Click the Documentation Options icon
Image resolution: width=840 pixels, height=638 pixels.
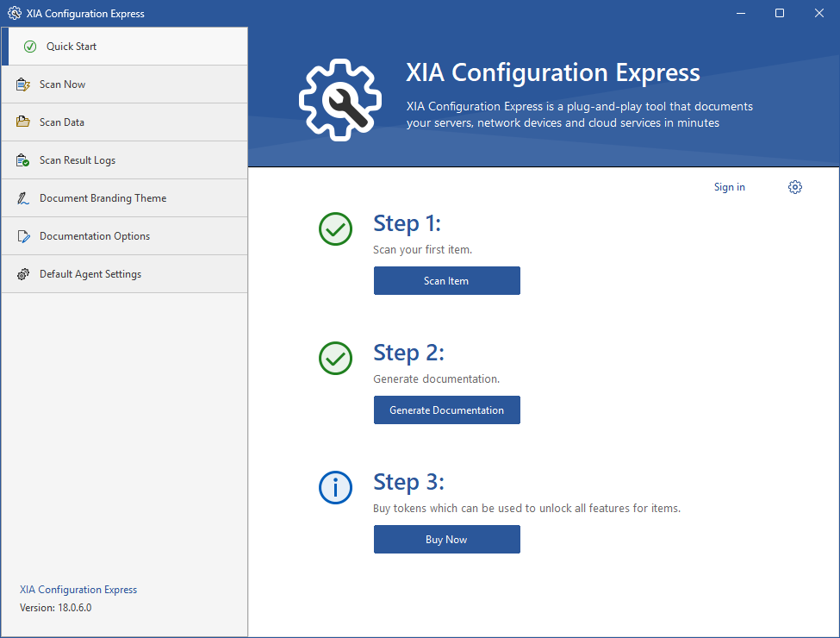coord(23,236)
